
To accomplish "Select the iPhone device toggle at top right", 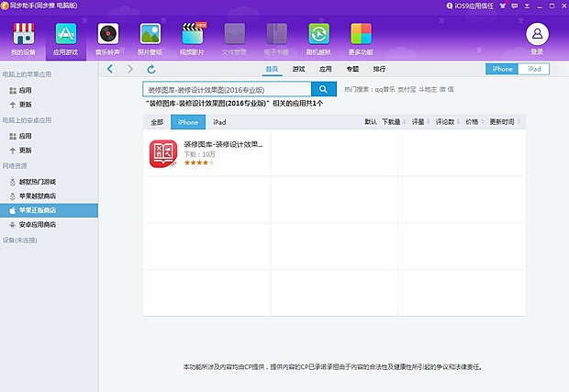I will click(502, 69).
